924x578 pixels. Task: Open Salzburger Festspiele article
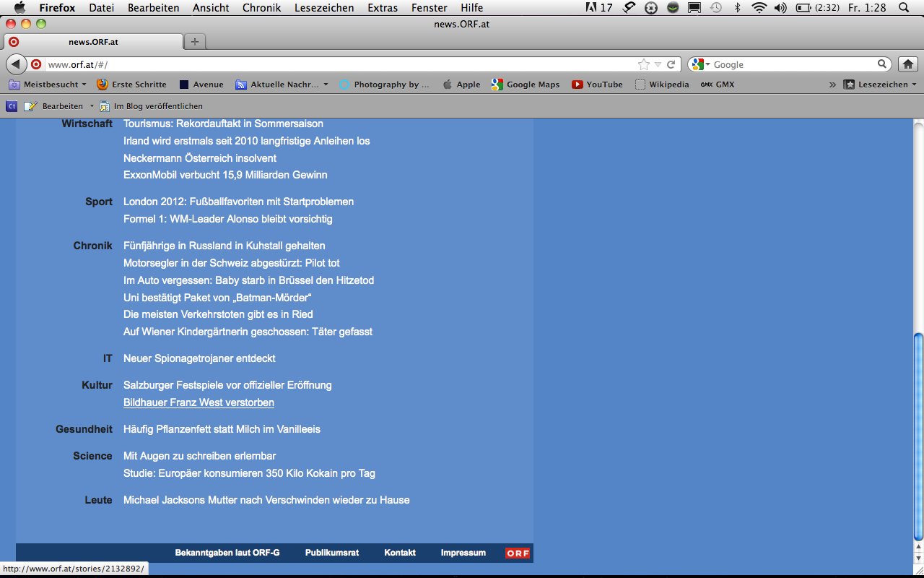[227, 385]
